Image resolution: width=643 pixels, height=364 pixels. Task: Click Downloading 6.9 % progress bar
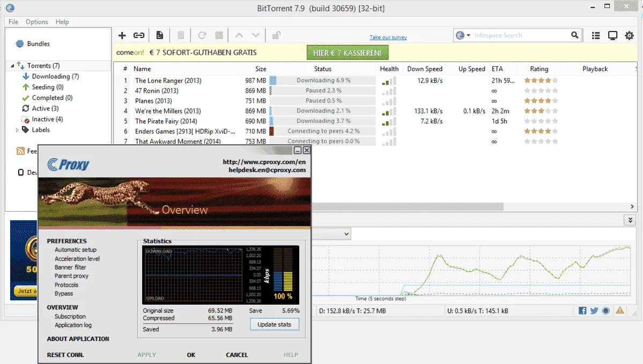pyautogui.click(x=323, y=80)
